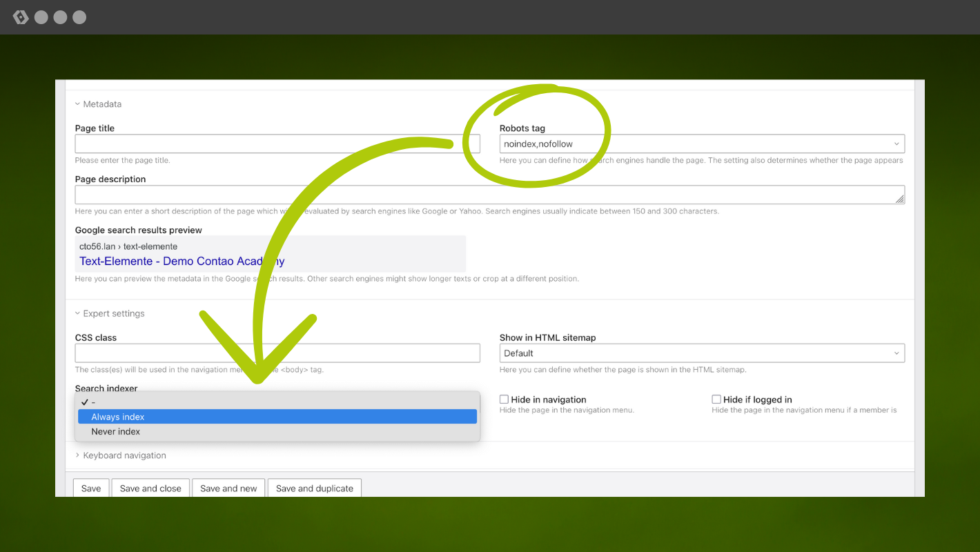Open the Show in HTML sitemap dropdown
980x552 pixels.
pos(701,353)
